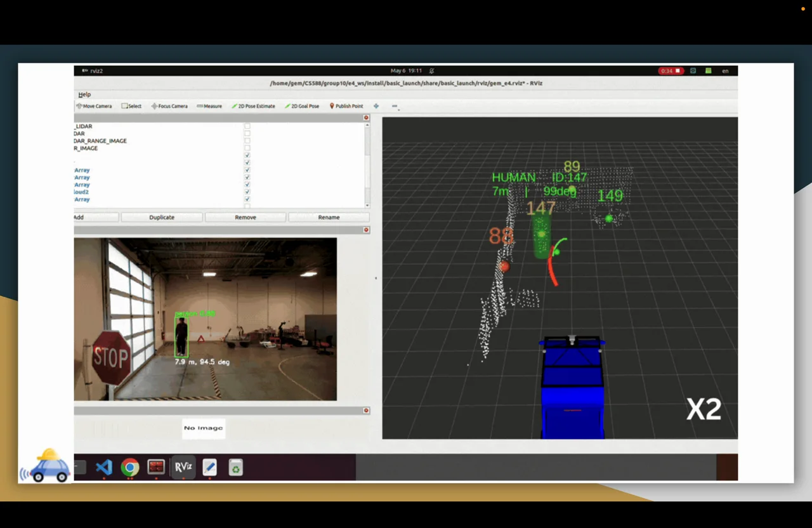Select the loud2 display row label
The height and width of the screenshot is (528, 812).
click(82, 192)
